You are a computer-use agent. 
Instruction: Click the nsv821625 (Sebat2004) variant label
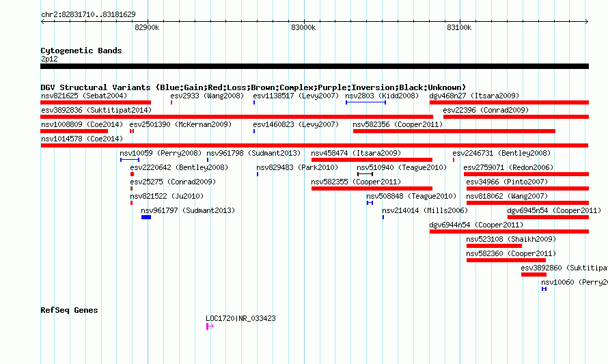click(84, 96)
